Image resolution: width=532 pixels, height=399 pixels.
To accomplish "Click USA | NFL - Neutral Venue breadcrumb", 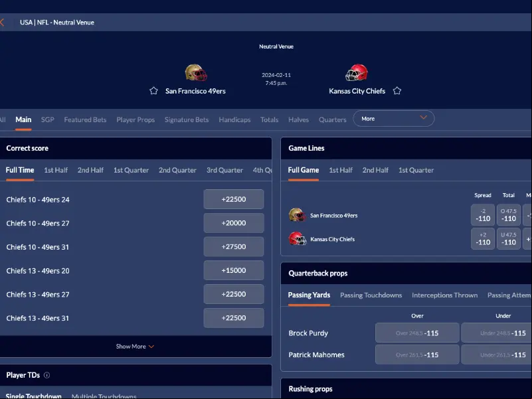I will pyautogui.click(x=57, y=23).
